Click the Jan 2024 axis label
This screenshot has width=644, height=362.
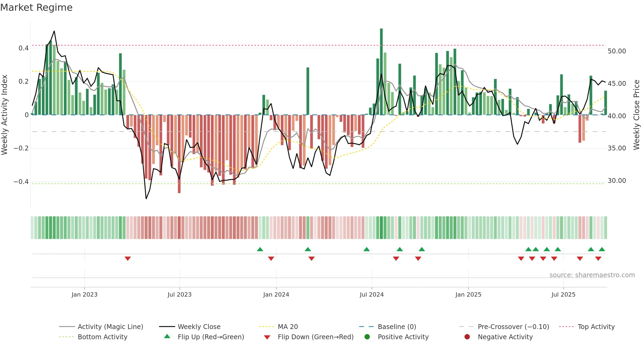(x=276, y=294)
